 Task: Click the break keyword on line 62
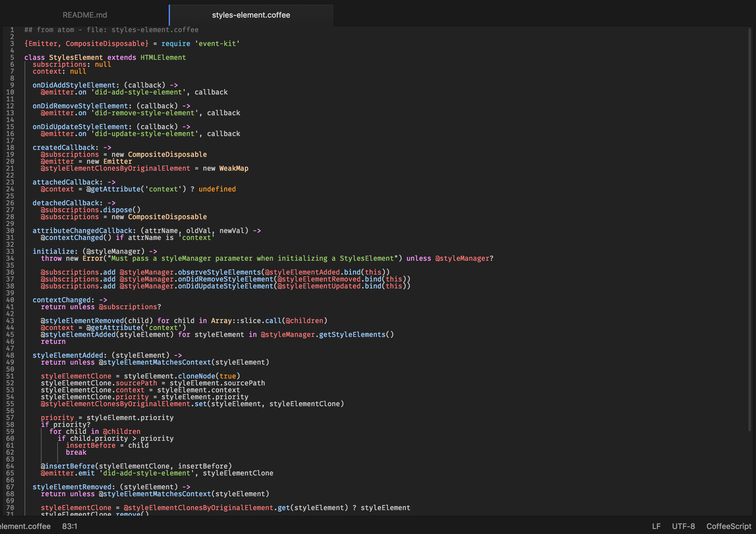[x=76, y=452]
